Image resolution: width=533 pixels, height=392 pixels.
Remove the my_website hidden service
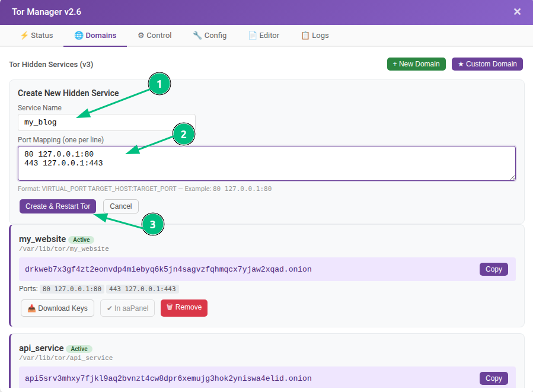(184, 308)
